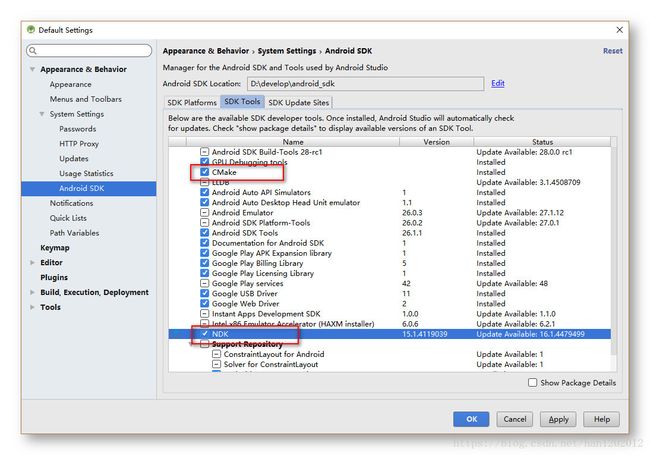Switch to SDK Platforms tab
The height and width of the screenshot is (455, 650).
click(192, 102)
